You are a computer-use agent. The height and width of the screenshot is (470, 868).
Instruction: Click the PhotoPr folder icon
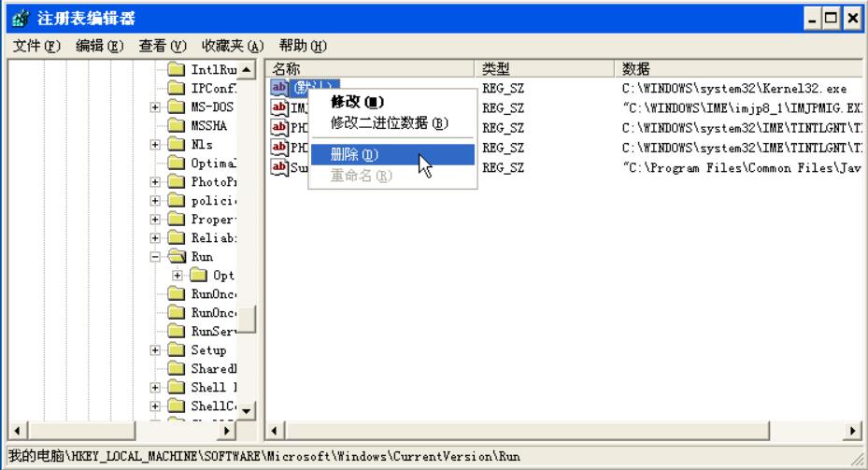point(176,181)
